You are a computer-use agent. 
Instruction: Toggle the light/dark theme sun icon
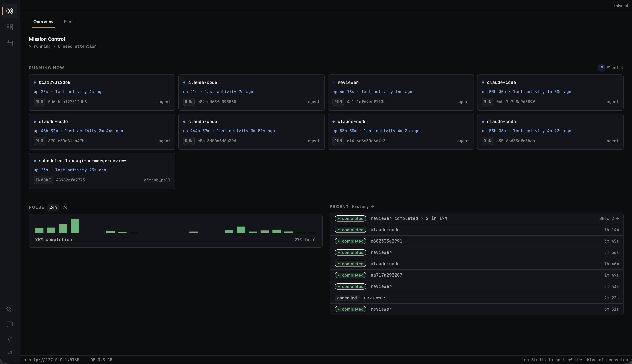pos(10,339)
